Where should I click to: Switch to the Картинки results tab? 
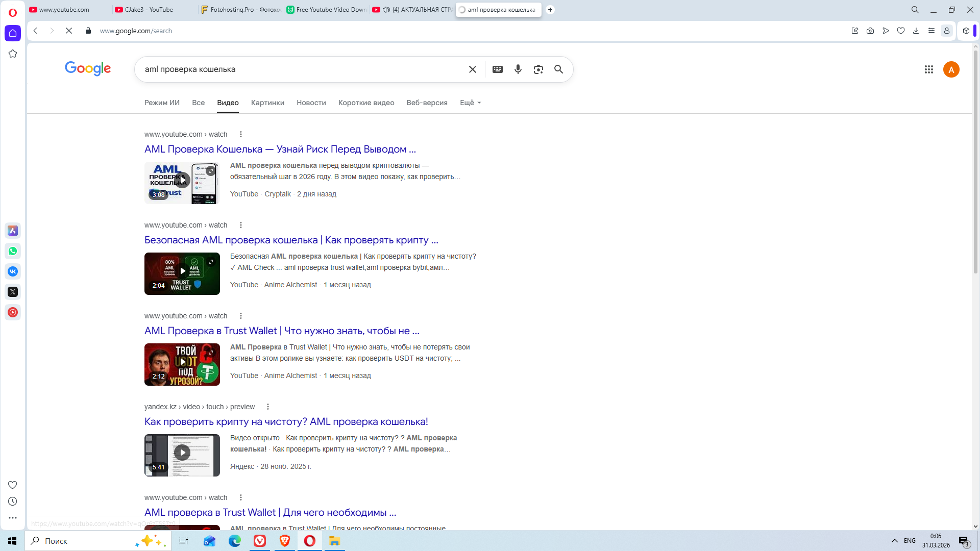coord(267,103)
